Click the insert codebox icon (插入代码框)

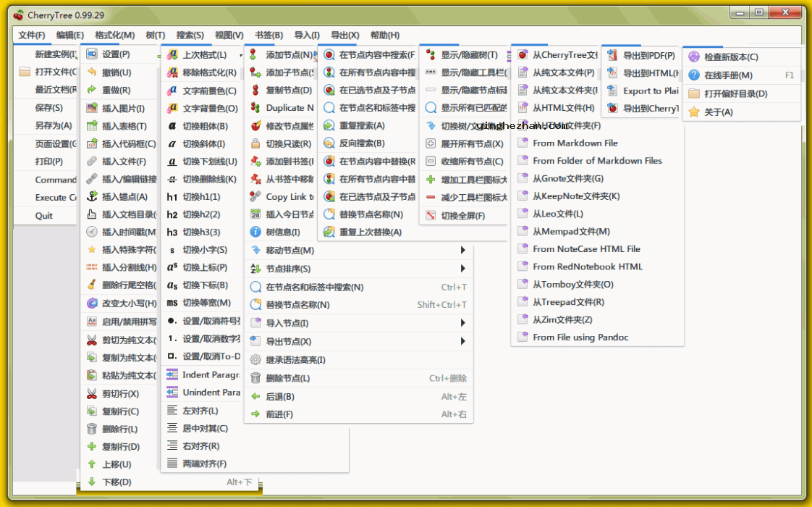tap(92, 143)
